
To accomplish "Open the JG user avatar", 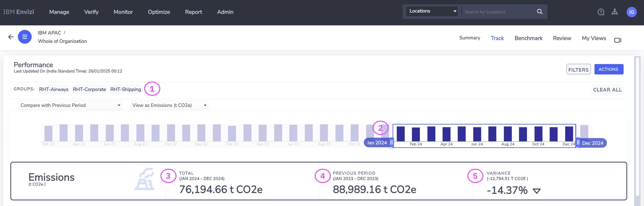I will point(631,12).
